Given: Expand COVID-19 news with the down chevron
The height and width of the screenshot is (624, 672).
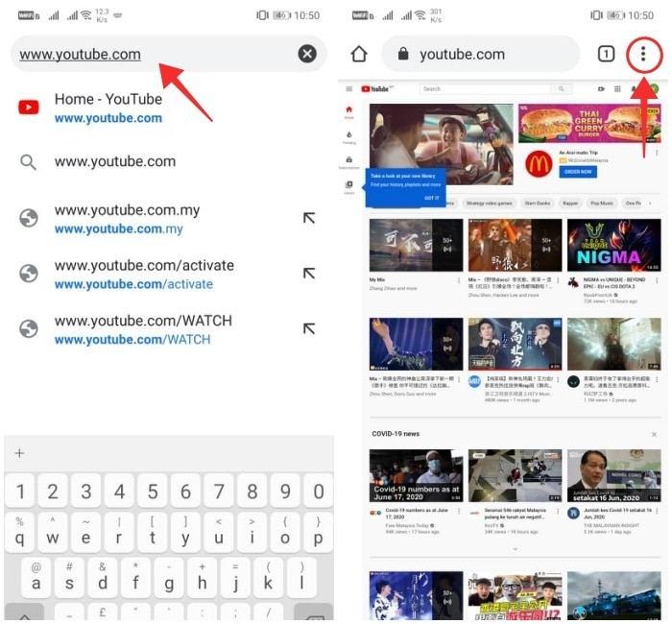Looking at the screenshot, I should point(516,548).
